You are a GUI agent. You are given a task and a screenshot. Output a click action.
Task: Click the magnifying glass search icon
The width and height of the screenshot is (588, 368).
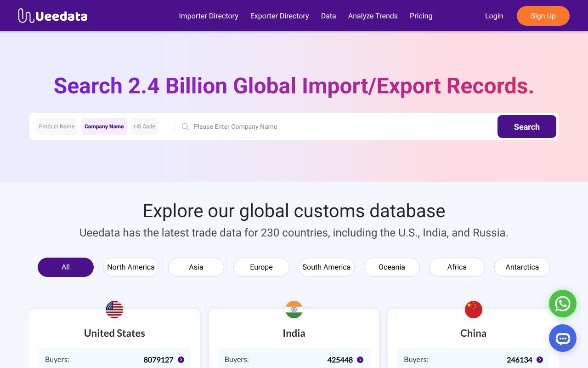[x=185, y=126]
